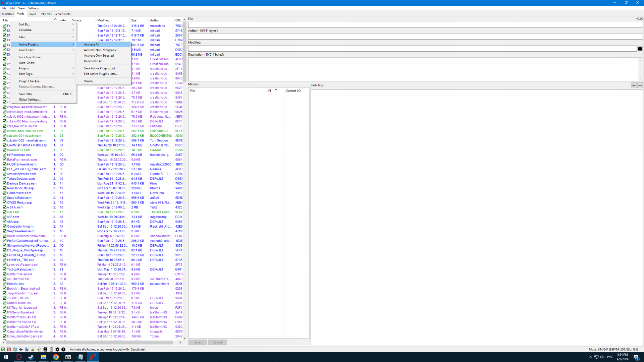644x362 pixels.
Task: Click the plus button for Bash Tags
Action: [x=634, y=85]
